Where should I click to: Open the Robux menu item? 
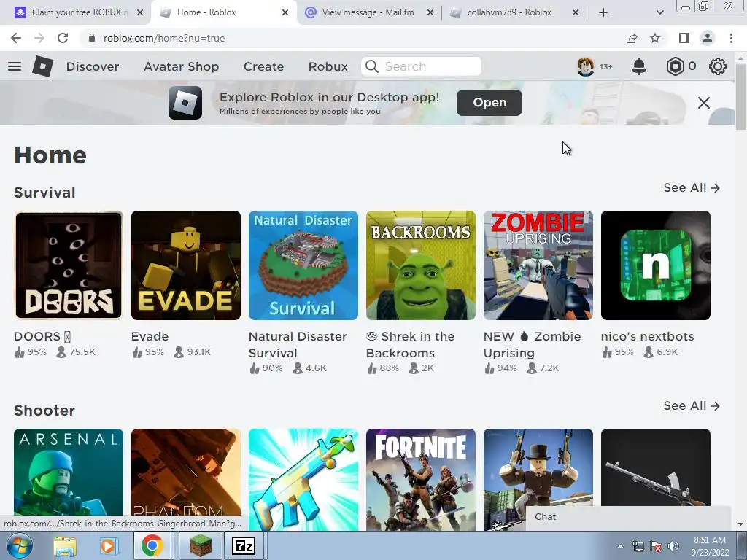pos(328,66)
